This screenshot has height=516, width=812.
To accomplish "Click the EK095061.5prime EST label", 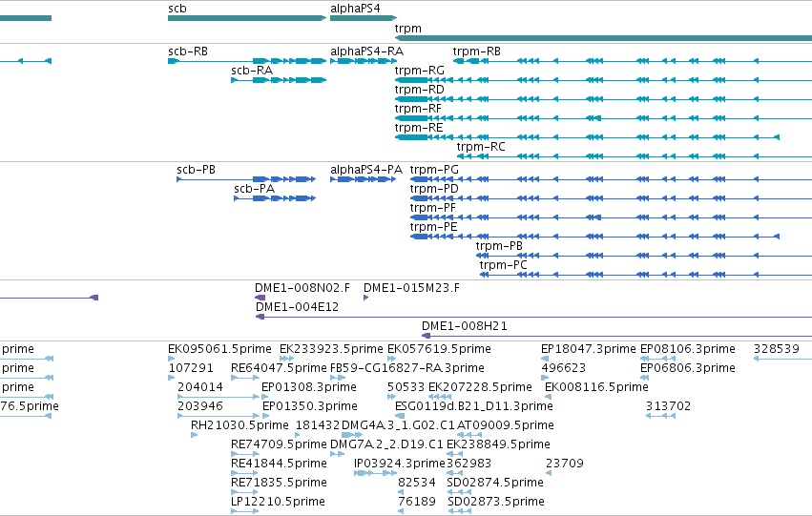I will [x=219, y=349].
